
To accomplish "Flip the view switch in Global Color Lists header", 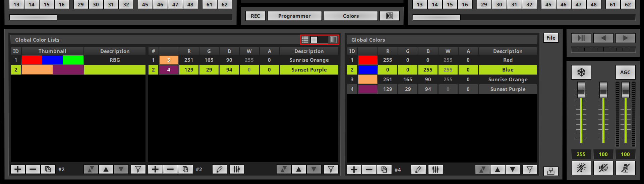I will click(x=320, y=40).
